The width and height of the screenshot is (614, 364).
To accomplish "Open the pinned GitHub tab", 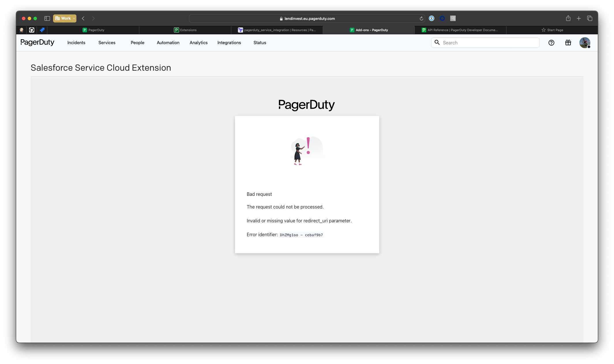I will (x=32, y=30).
